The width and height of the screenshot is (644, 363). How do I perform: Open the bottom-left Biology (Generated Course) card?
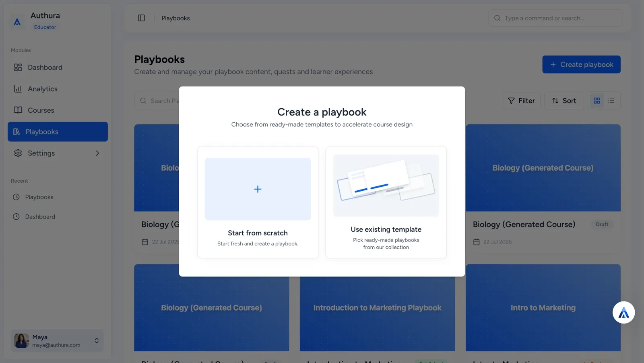tap(212, 308)
